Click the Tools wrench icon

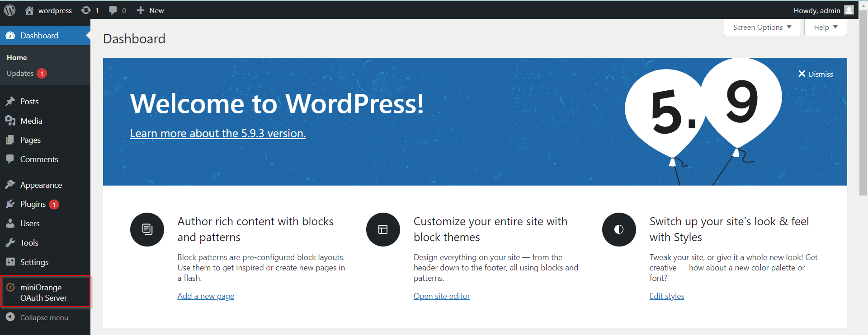(x=10, y=243)
